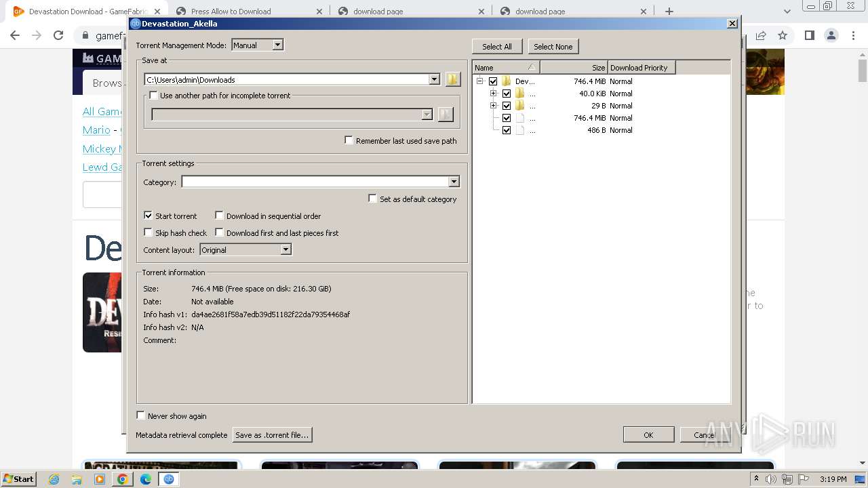Viewport: 868px width, 488px height.
Task: Switch to Devastation Download tab
Action: [x=87, y=12]
